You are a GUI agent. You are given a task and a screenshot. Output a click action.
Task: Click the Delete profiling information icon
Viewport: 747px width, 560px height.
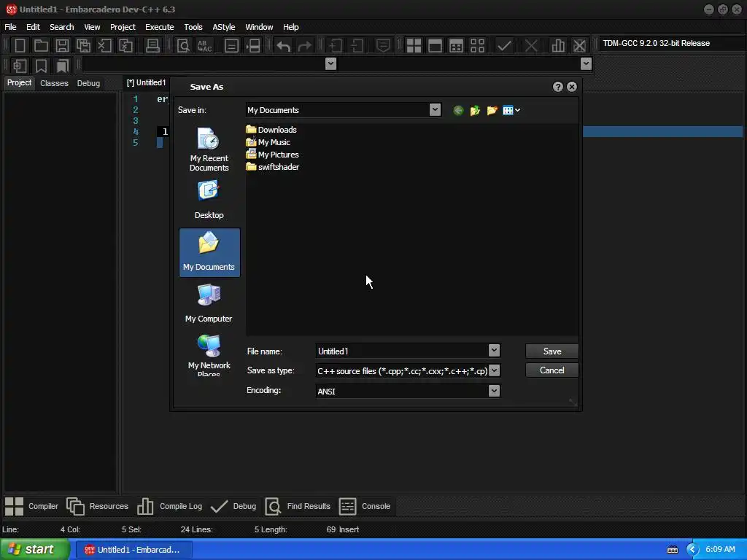point(579,46)
